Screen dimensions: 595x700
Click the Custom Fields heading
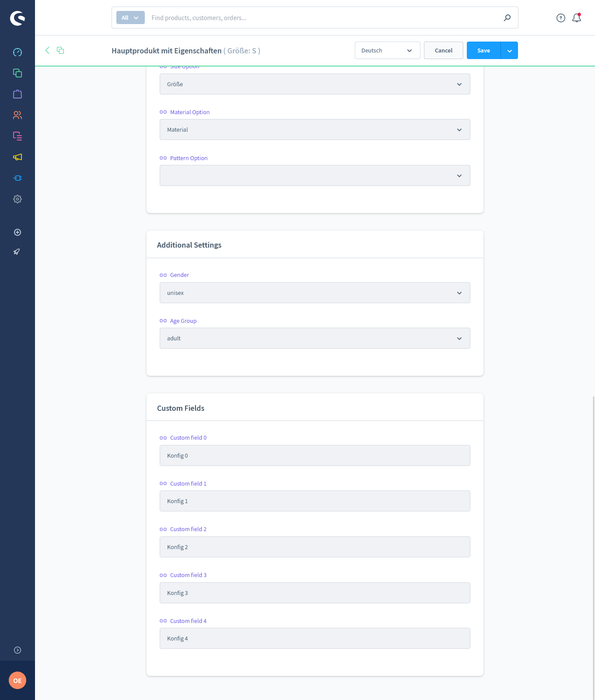181,408
